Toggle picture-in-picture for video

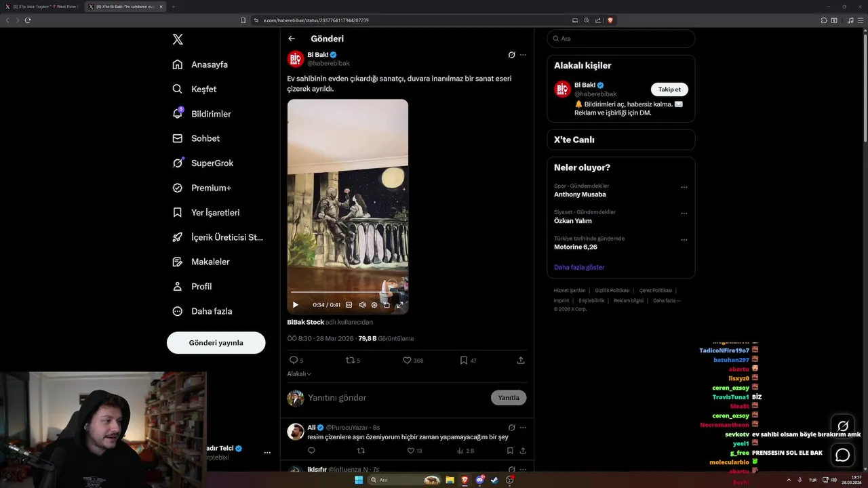[387, 305]
